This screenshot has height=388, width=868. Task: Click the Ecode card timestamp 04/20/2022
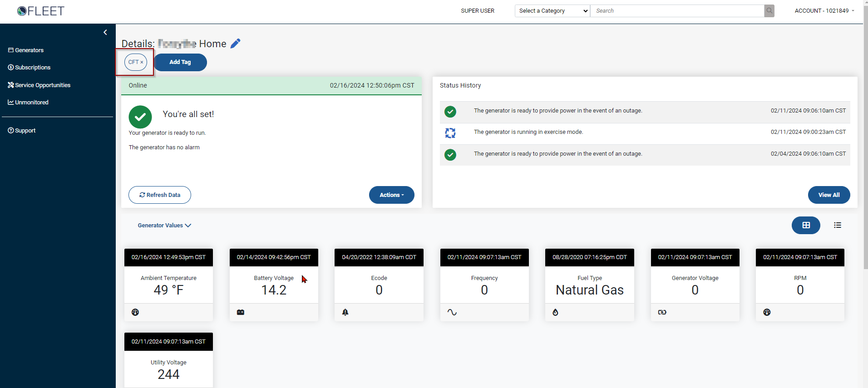[x=379, y=257]
